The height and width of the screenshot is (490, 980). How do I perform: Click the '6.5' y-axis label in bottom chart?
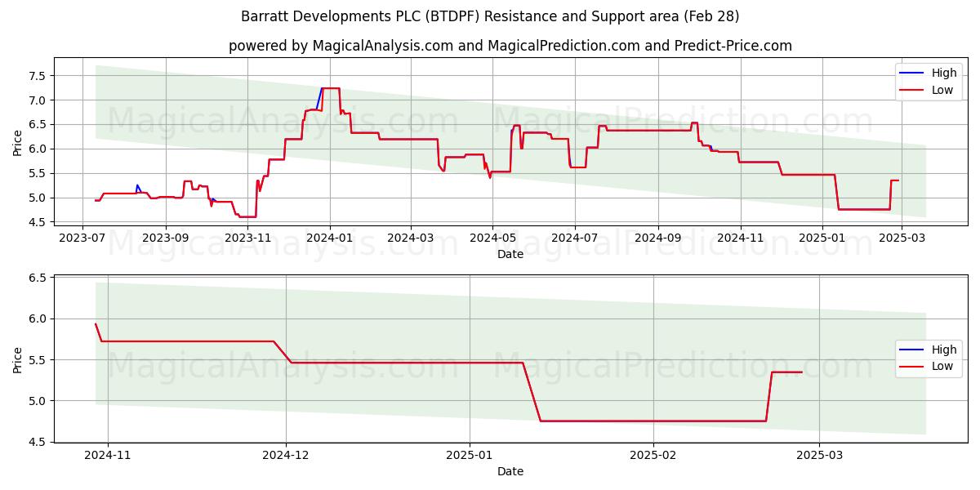(39, 278)
